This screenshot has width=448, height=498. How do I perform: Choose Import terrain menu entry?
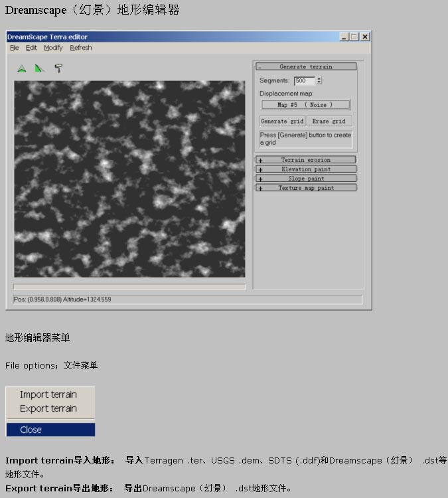(48, 394)
